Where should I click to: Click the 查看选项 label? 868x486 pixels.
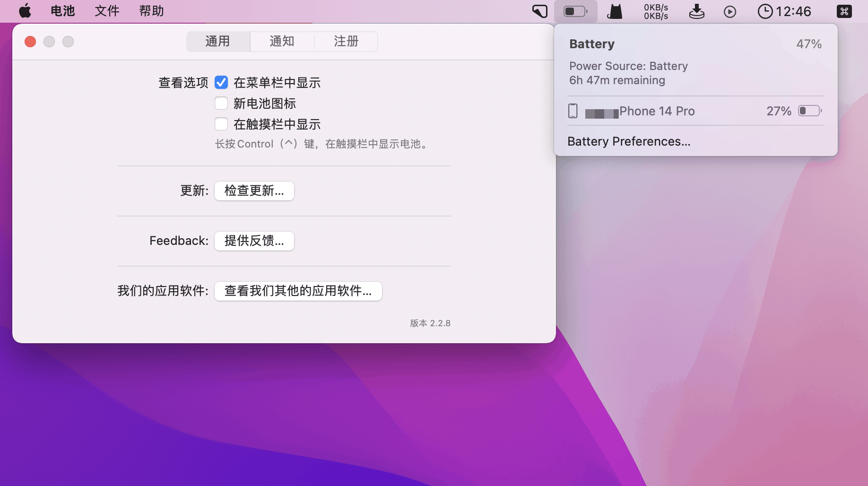[183, 83]
